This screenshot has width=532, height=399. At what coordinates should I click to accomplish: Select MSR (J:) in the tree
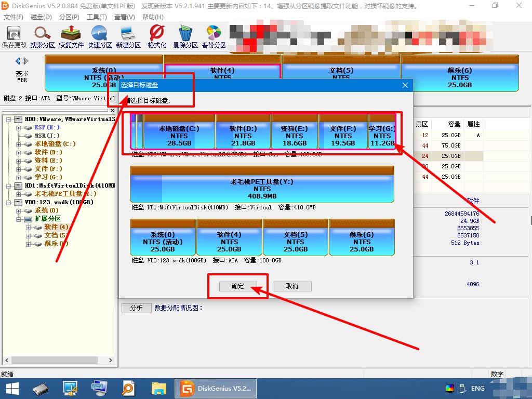pos(47,136)
